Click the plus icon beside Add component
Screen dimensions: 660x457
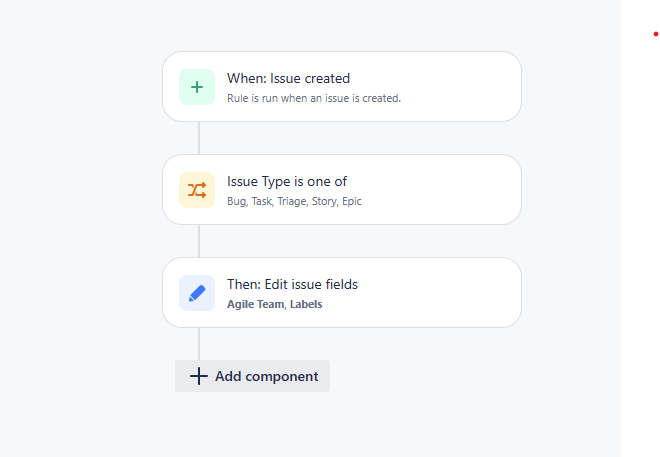coord(199,376)
